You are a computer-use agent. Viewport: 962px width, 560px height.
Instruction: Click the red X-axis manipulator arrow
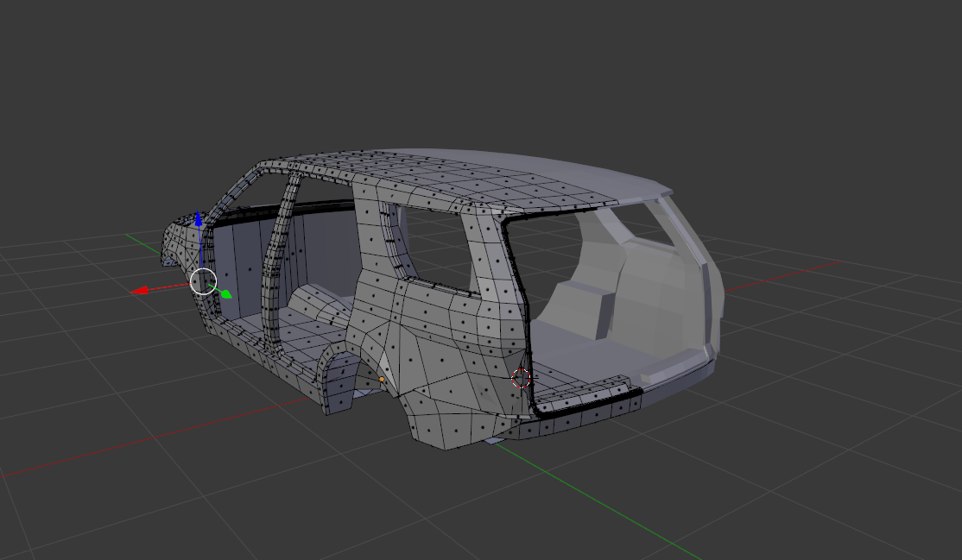pyautogui.click(x=139, y=290)
